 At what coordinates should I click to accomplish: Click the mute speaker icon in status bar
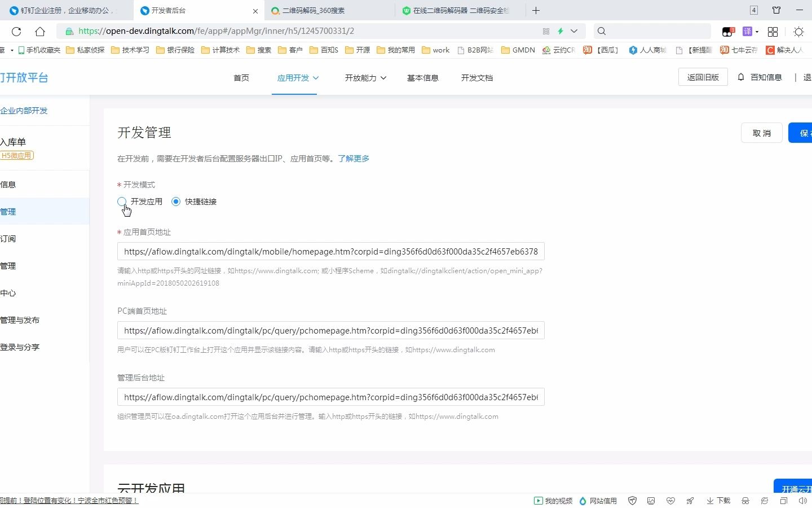point(802,501)
